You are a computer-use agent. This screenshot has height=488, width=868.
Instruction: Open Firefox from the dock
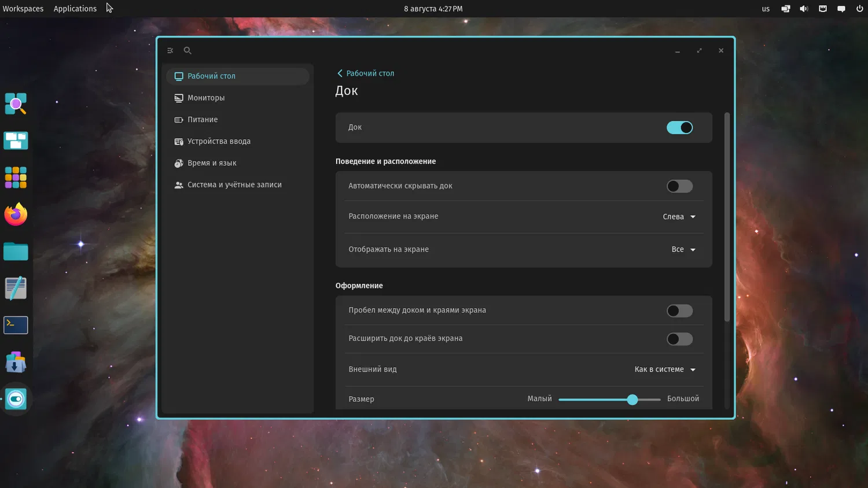pyautogui.click(x=16, y=215)
